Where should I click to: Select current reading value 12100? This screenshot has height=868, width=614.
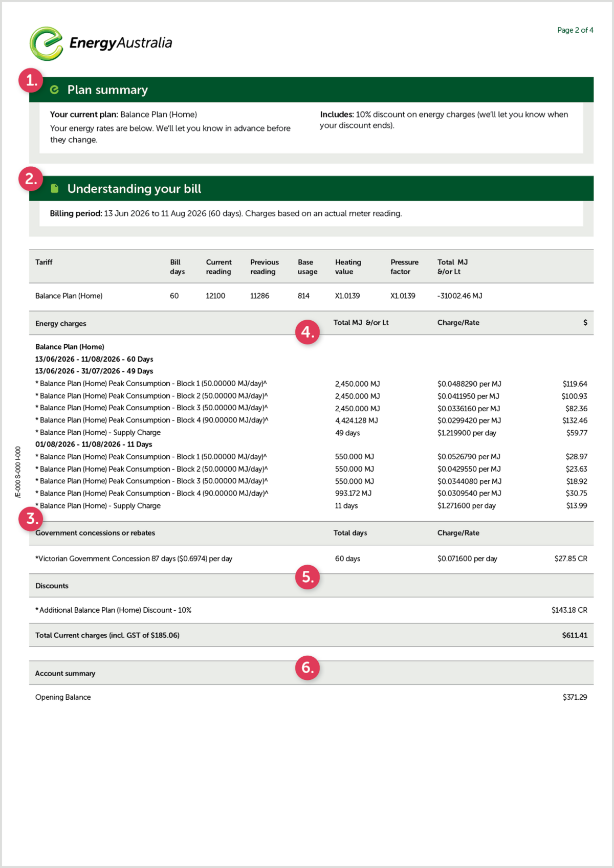(215, 296)
